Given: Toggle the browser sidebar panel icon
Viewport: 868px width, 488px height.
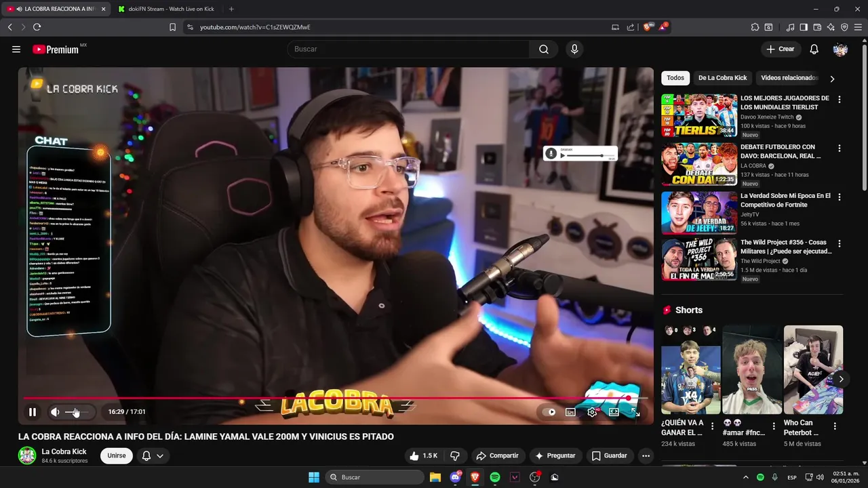Looking at the screenshot, I should tap(804, 27).
